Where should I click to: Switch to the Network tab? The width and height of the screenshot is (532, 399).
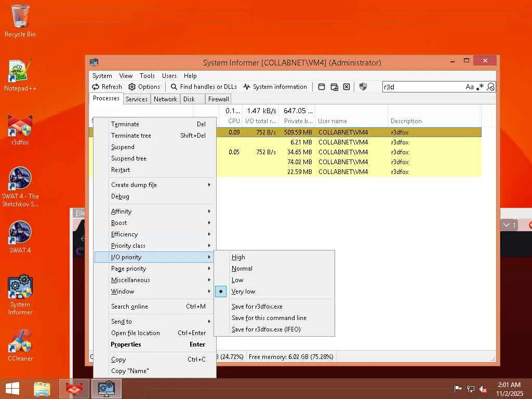(165, 99)
